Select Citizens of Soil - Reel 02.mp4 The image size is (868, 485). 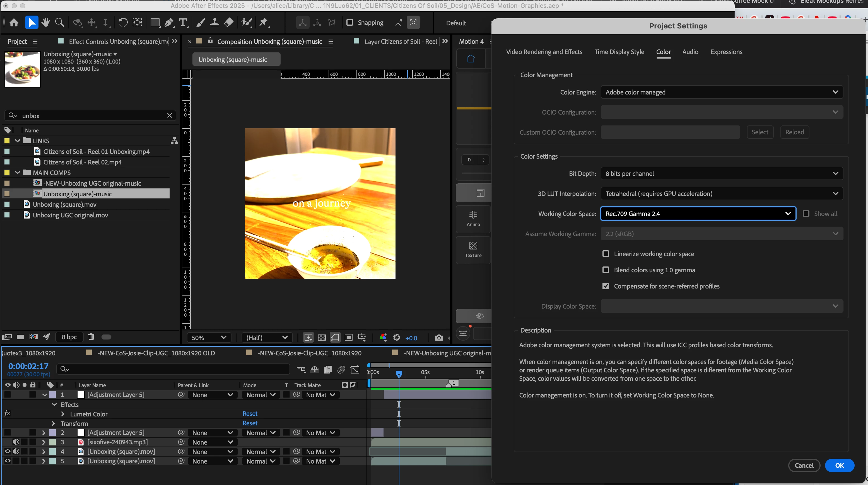click(x=82, y=162)
